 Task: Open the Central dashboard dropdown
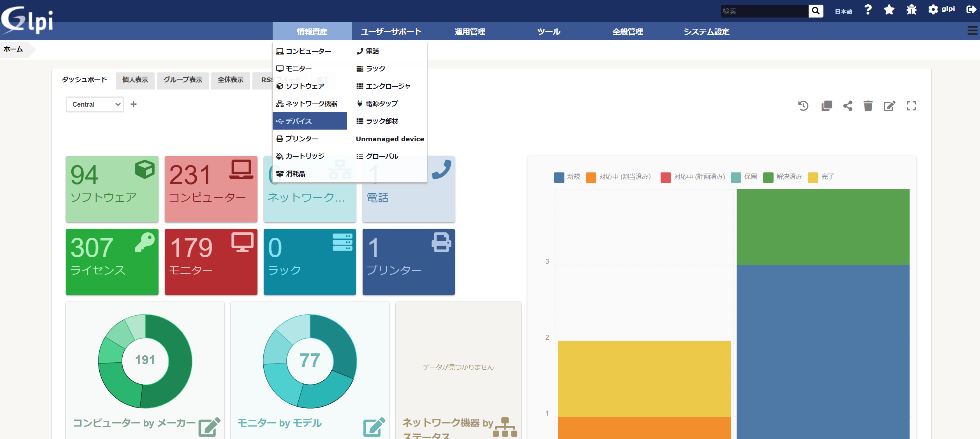pos(95,104)
